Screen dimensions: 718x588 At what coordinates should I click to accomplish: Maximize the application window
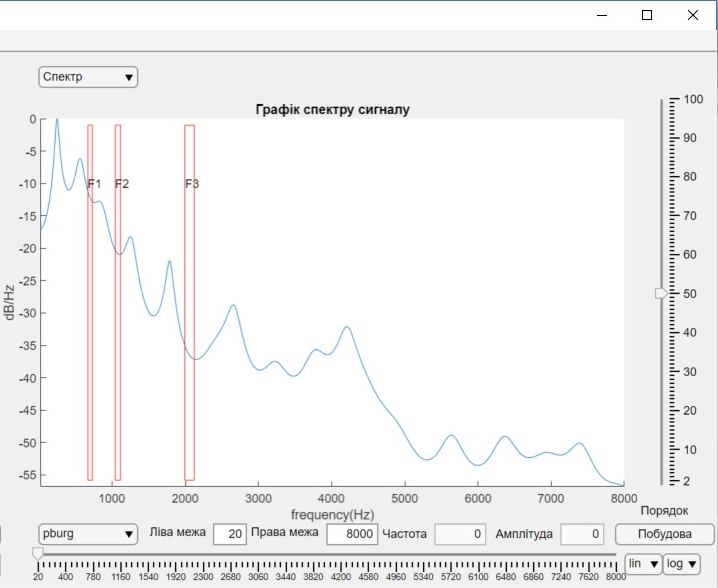(x=647, y=15)
